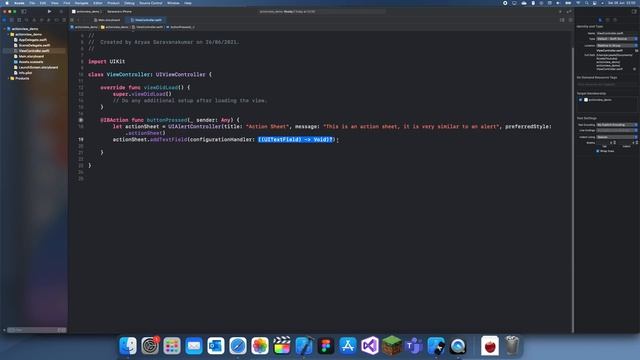Open Final Cut Pro from the Dock
This screenshot has width=640, height=360.
coord(282,346)
